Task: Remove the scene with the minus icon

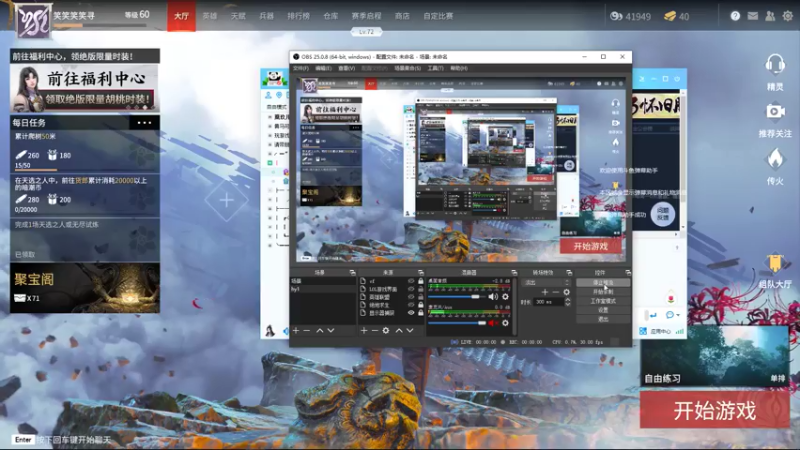Action: (x=307, y=331)
